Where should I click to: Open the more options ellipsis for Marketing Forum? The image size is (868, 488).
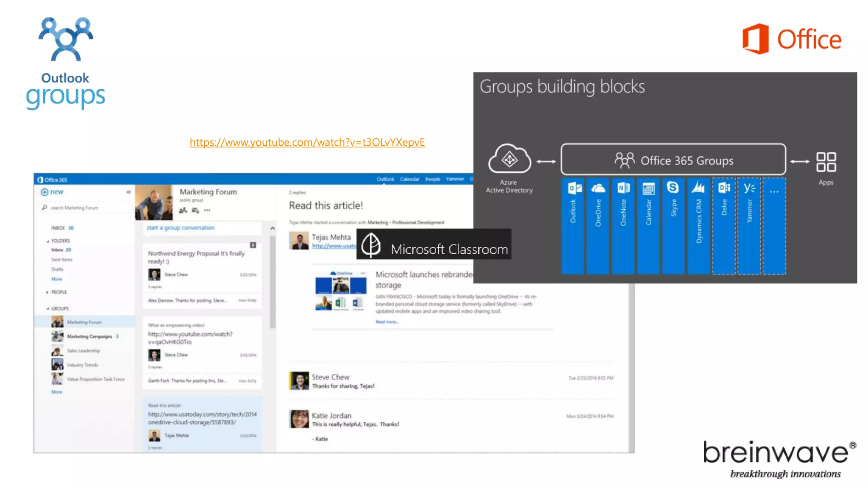click(207, 210)
